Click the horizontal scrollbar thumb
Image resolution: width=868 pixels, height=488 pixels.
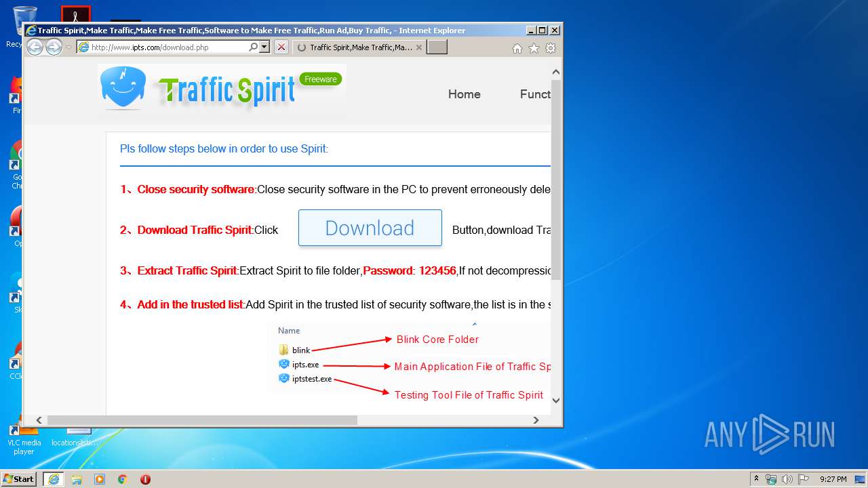tap(202, 420)
